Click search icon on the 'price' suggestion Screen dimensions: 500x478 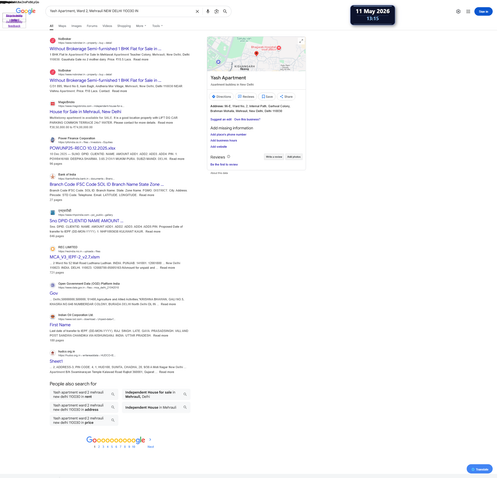tap(114, 420)
